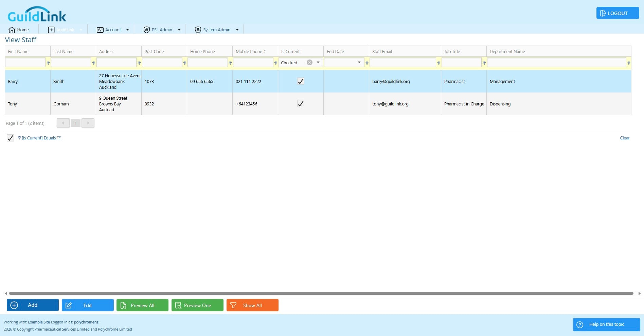Click the Add staff button
Viewport: 644px width, 336px height.
click(x=33, y=305)
